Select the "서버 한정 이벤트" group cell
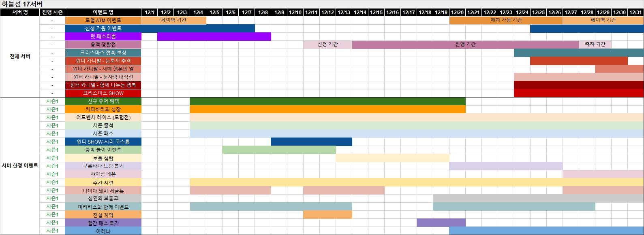 click(x=20, y=166)
